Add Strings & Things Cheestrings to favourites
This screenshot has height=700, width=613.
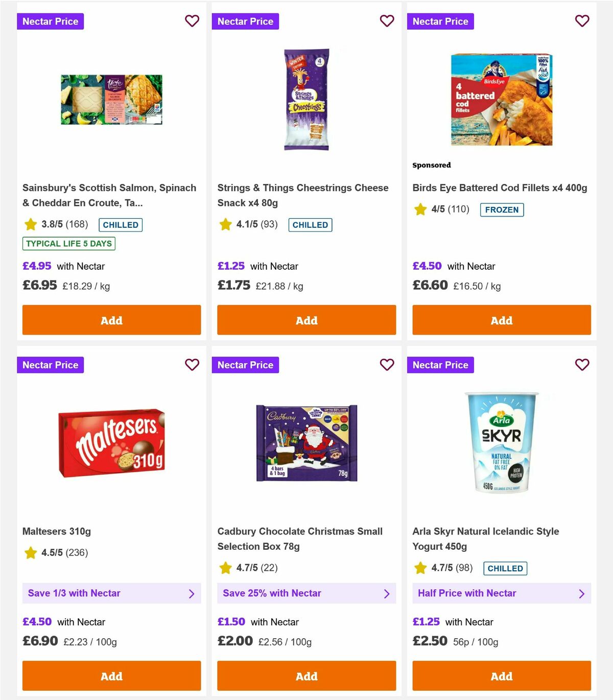387,21
